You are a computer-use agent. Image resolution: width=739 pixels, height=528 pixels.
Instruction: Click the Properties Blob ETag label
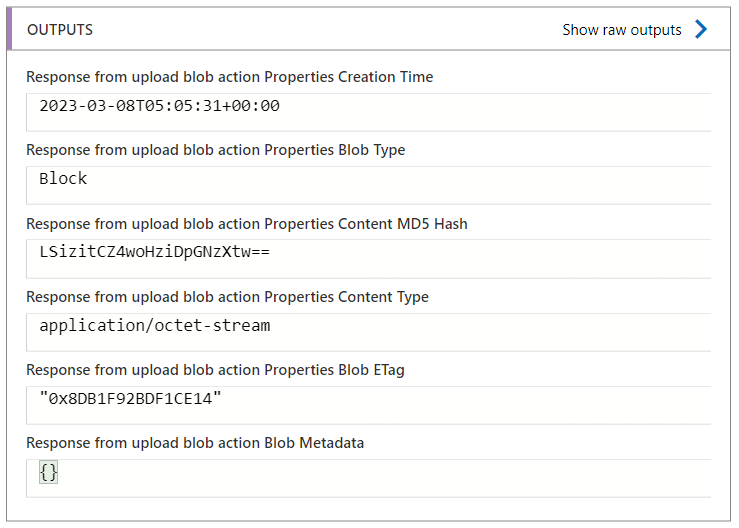(x=215, y=370)
